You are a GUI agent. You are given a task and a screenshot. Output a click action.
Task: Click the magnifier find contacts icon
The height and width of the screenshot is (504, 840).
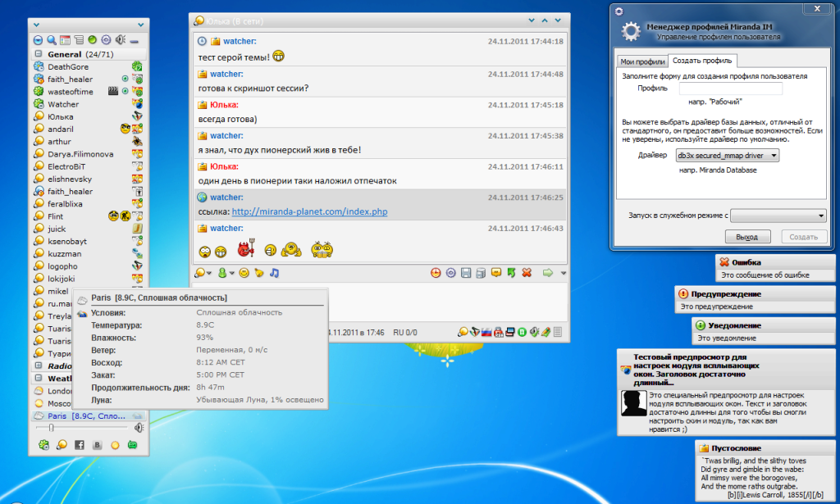click(x=52, y=40)
